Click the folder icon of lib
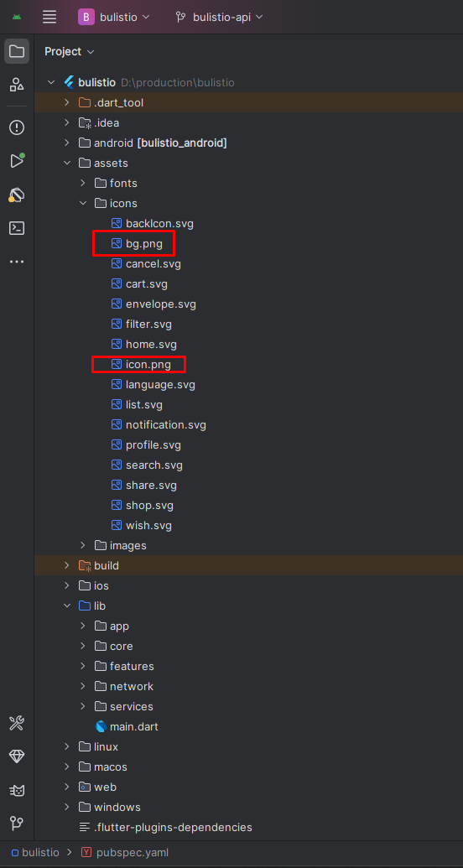Screen dimensions: 463x868 (x=85, y=606)
